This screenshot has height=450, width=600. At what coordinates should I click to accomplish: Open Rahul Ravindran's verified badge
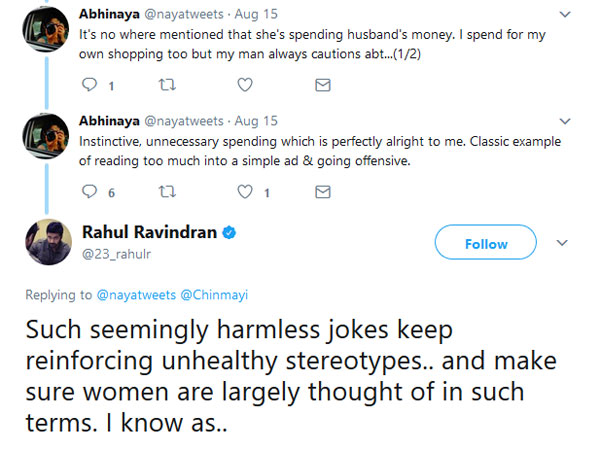(x=229, y=232)
